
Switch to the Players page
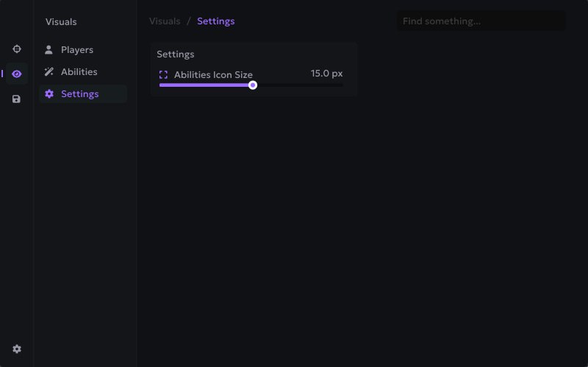click(77, 50)
